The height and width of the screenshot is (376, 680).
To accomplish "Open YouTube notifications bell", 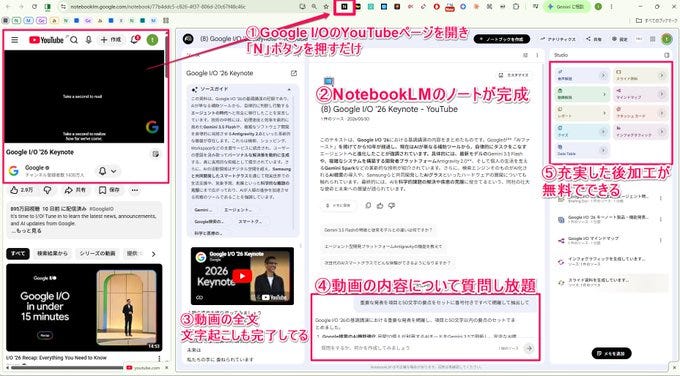I will coord(135,40).
